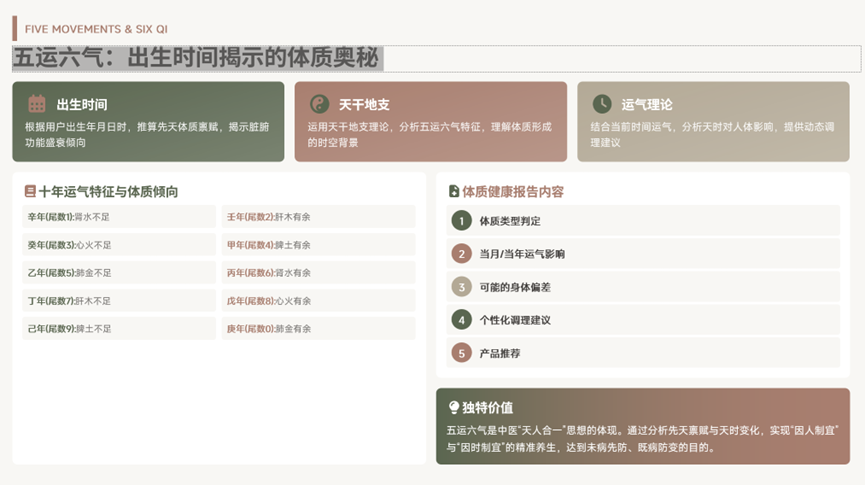Select the 壬年(尾数2):肝木有余 row
The image size is (865, 485).
click(318, 217)
